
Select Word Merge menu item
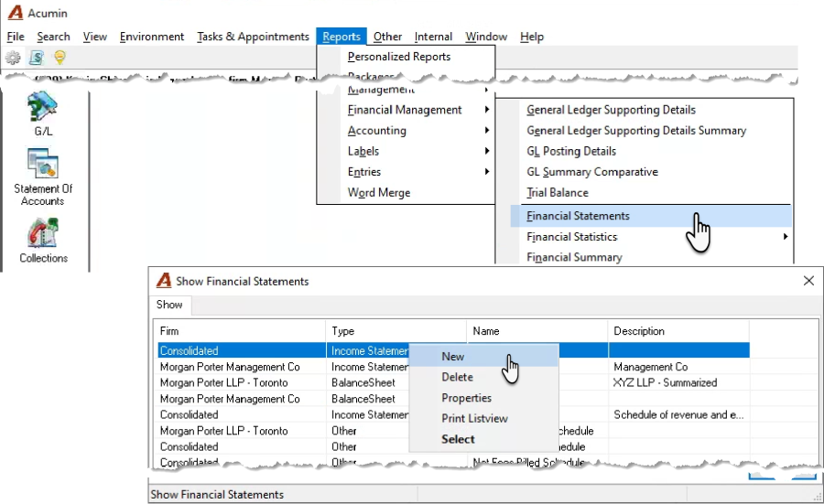tap(406, 193)
